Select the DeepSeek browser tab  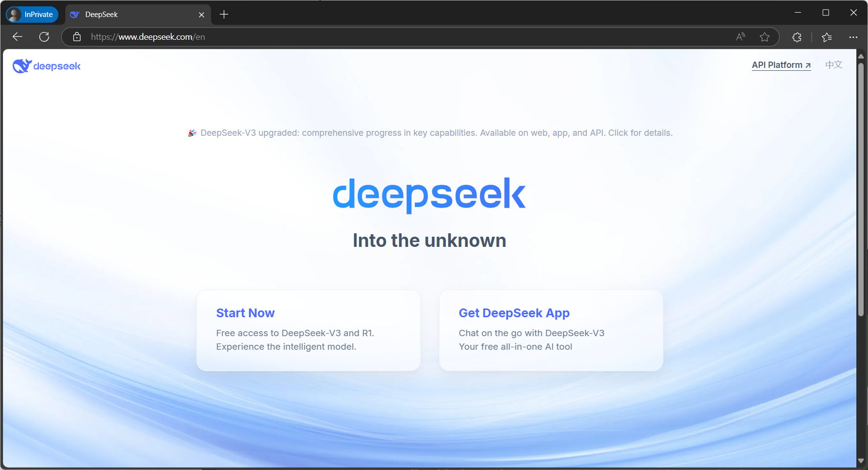[x=138, y=15]
